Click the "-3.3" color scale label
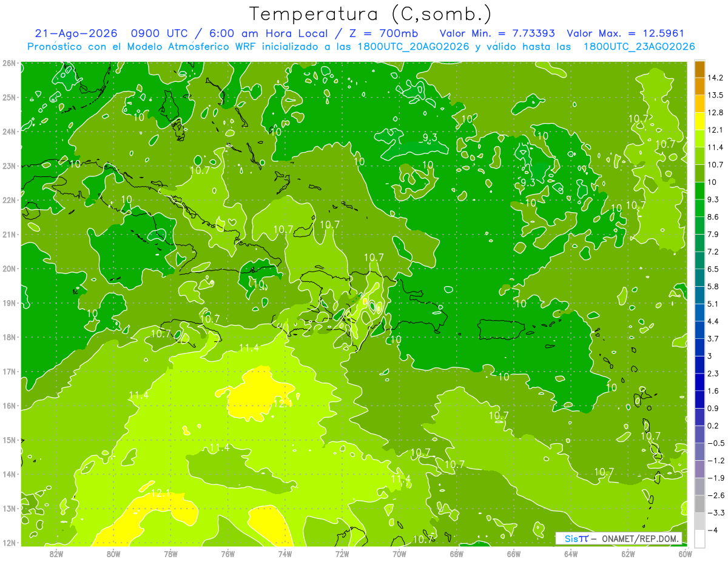The image size is (728, 562). click(x=715, y=513)
